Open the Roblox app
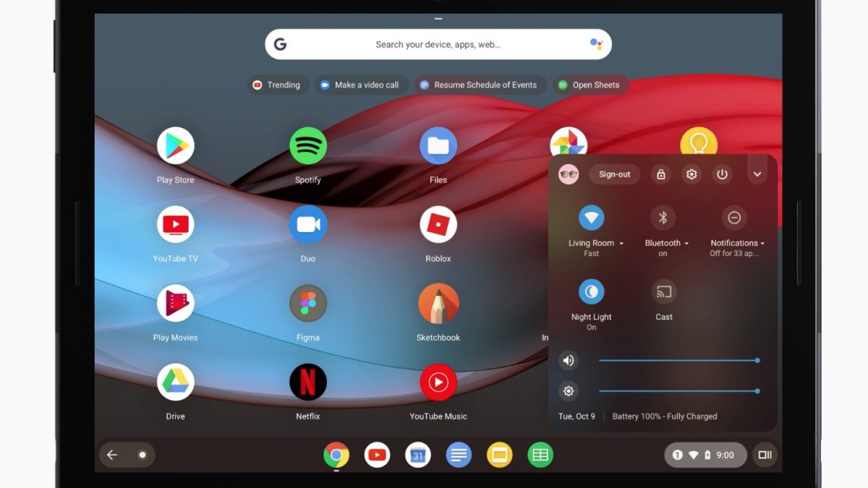The width and height of the screenshot is (868, 488). (x=438, y=225)
